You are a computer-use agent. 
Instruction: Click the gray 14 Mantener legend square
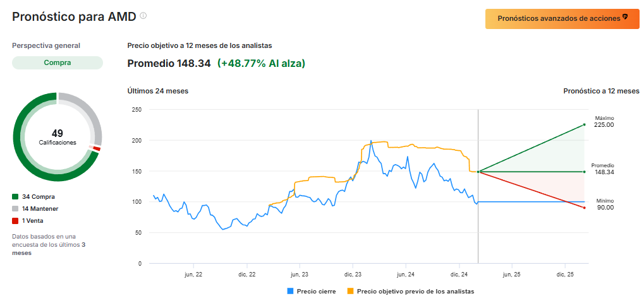click(16, 209)
